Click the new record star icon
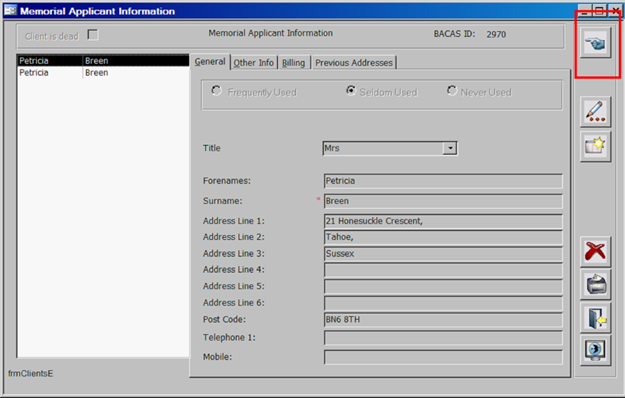 (596, 147)
